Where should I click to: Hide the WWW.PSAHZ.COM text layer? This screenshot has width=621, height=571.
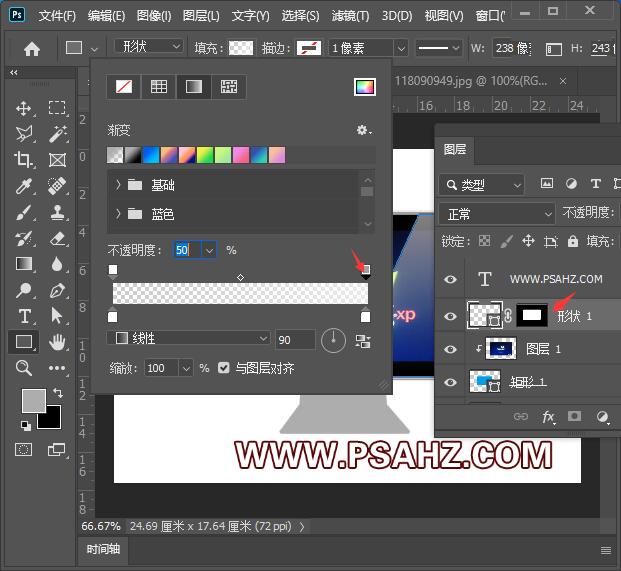click(x=450, y=280)
